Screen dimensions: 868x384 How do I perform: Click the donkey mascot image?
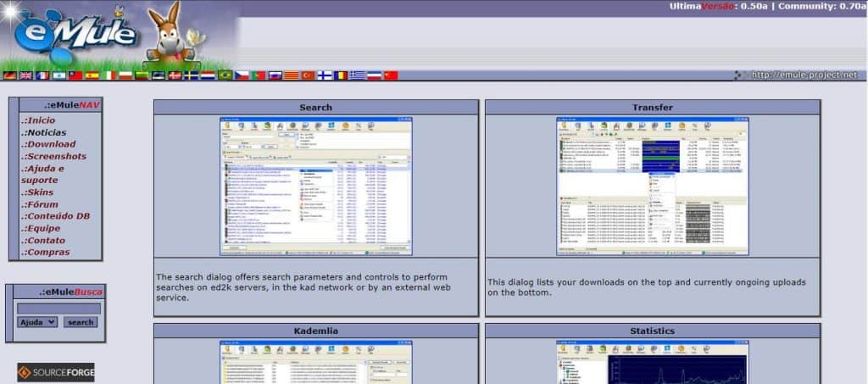pos(171,34)
